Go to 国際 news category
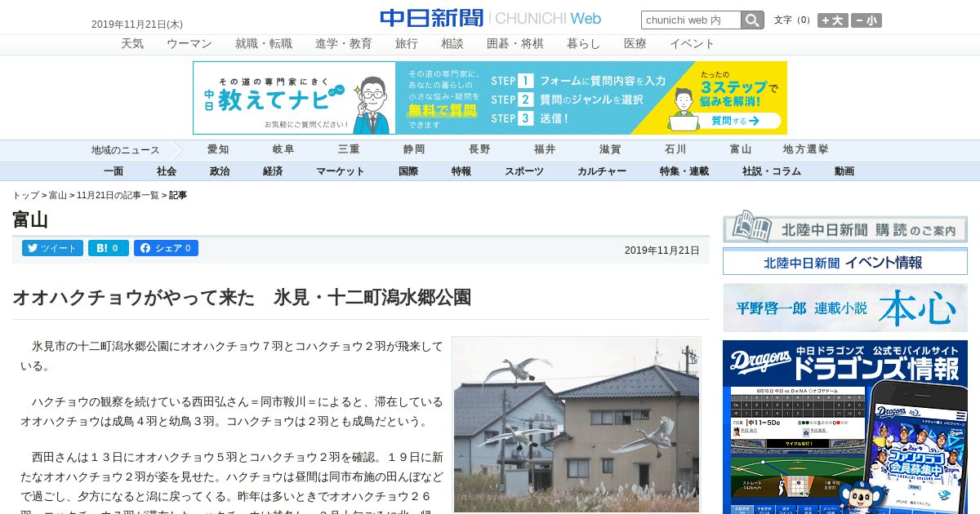This screenshot has width=980, height=514. click(408, 171)
